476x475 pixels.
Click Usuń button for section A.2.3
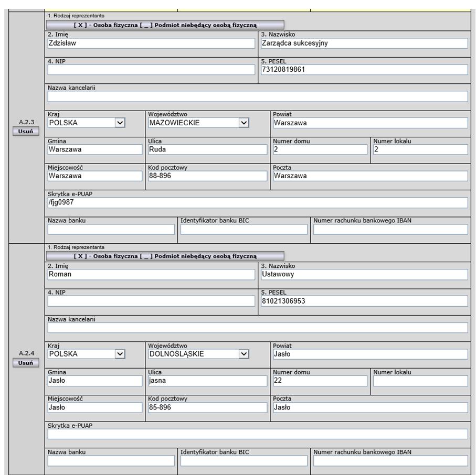point(26,132)
